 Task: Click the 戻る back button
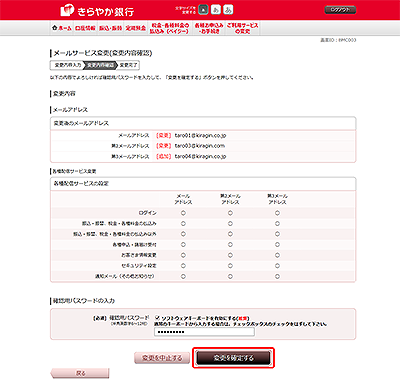tap(80, 373)
